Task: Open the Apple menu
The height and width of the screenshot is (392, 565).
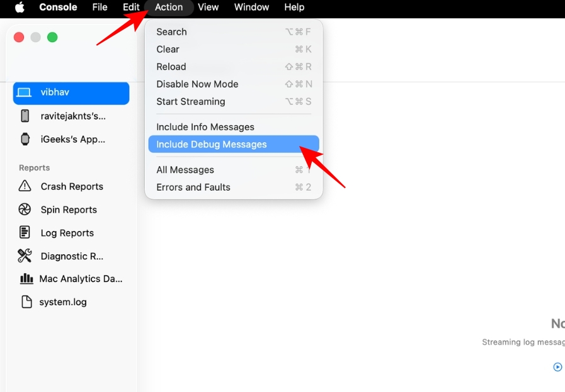Action: tap(20, 7)
